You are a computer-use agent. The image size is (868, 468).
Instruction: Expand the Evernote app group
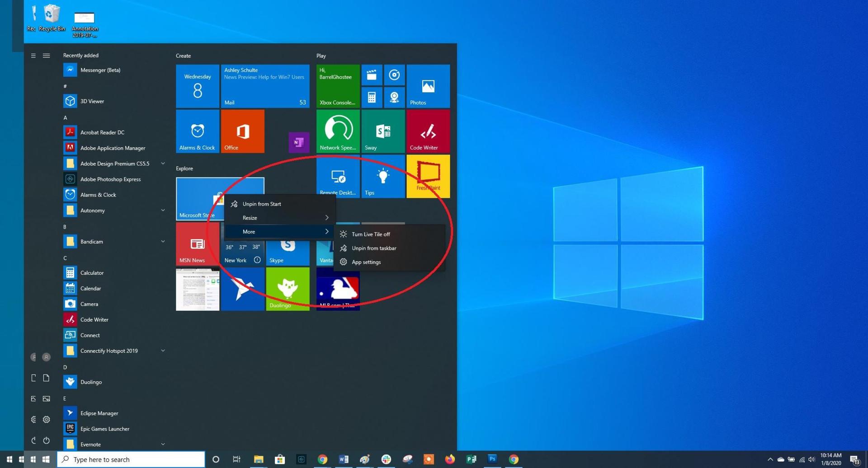pyautogui.click(x=163, y=444)
